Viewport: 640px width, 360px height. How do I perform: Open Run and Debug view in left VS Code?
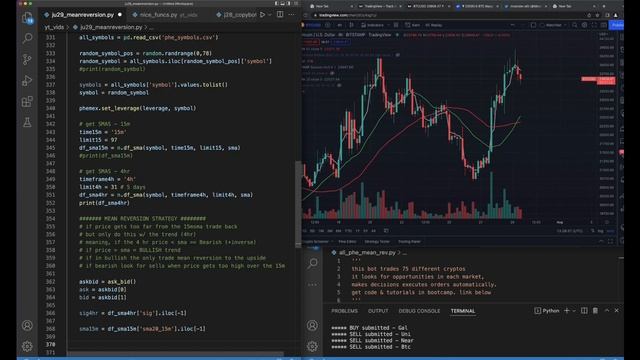(27, 80)
